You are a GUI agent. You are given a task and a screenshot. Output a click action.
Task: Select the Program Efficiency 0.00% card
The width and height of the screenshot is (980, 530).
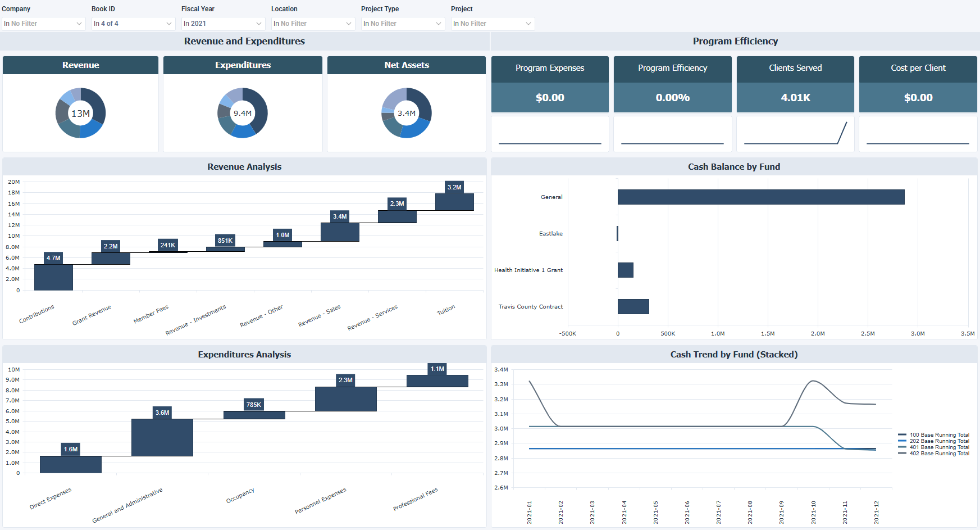tap(672, 84)
